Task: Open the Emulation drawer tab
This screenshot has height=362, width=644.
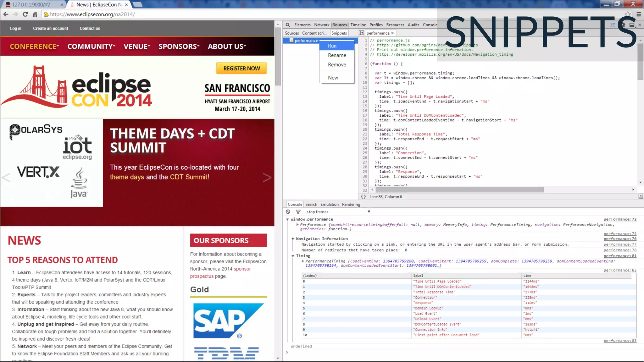Action: [x=329, y=204]
